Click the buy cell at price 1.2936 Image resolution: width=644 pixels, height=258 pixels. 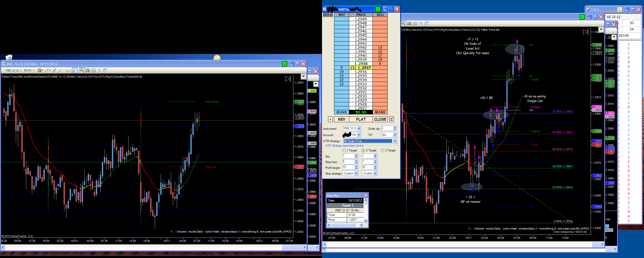tap(342, 72)
